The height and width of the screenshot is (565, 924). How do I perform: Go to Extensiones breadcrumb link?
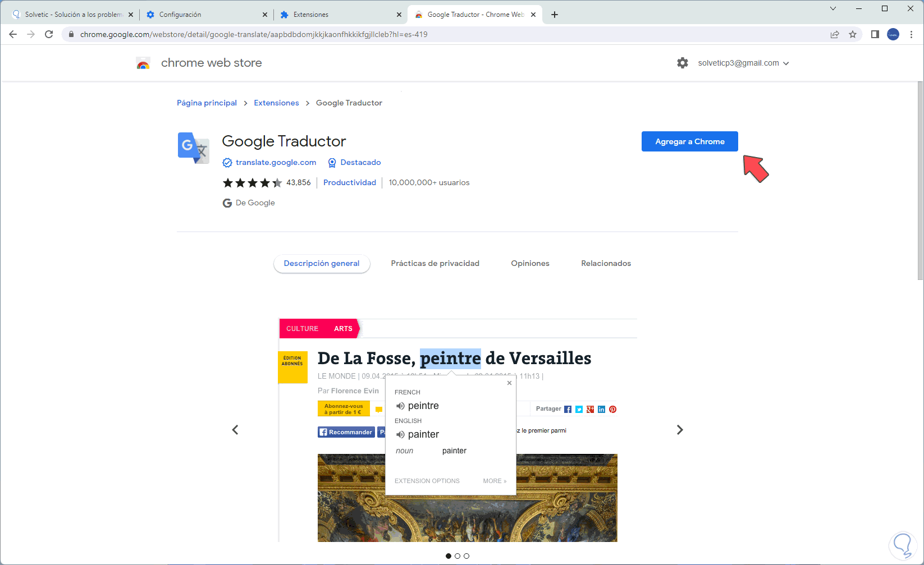point(276,103)
